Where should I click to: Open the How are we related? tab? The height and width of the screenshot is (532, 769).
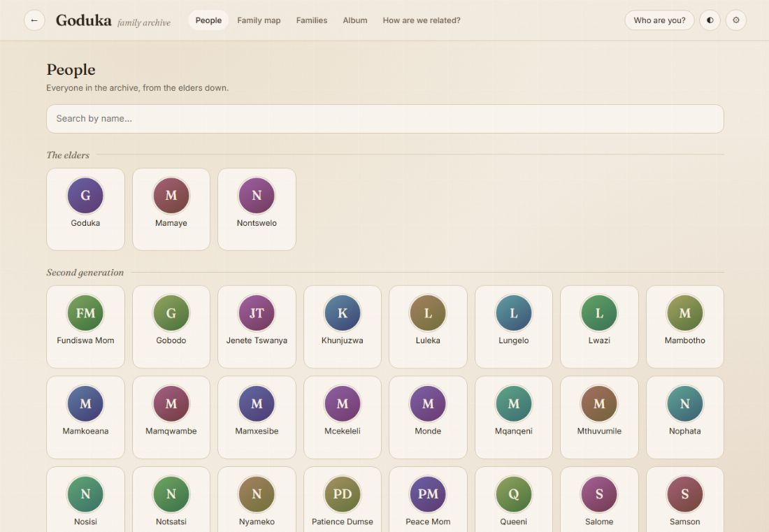pyautogui.click(x=422, y=20)
